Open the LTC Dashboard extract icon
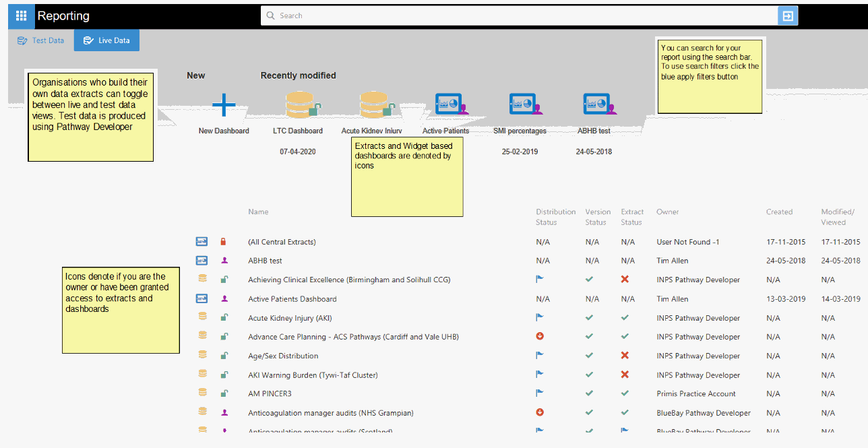This screenshot has height=448, width=868. [301, 106]
